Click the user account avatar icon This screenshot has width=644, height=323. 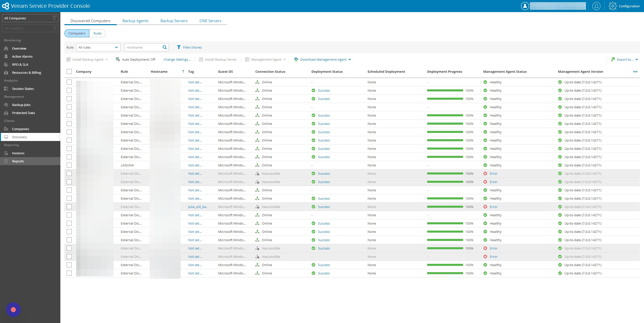[525, 6]
